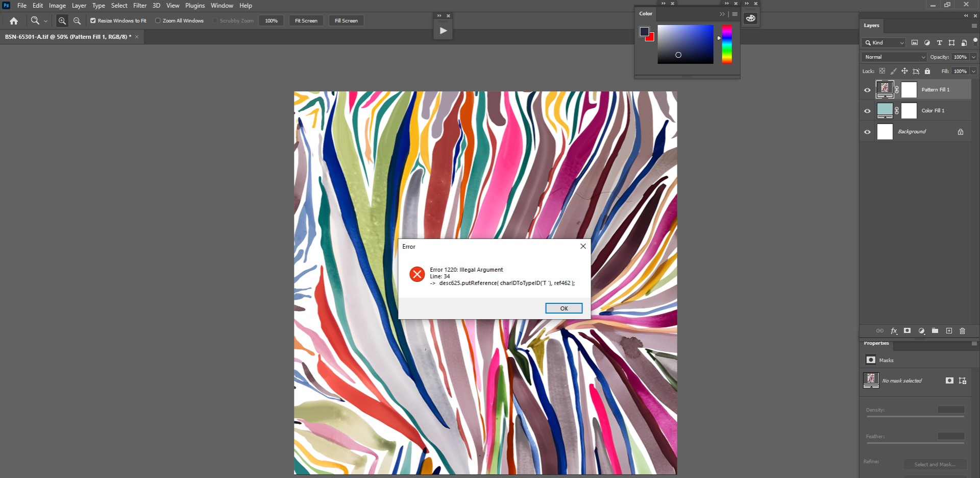Create a new layer
The width and height of the screenshot is (980, 478).
[x=949, y=331]
